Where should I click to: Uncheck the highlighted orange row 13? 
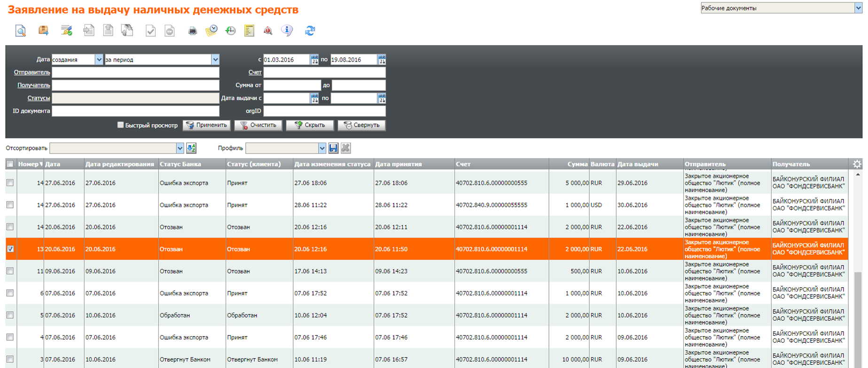pyautogui.click(x=10, y=249)
